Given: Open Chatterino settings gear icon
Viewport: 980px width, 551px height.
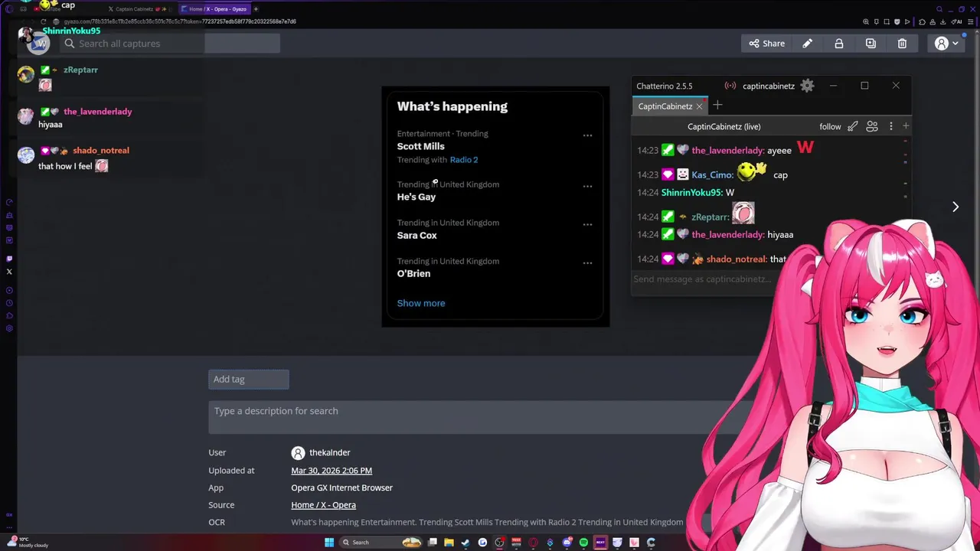Looking at the screenshot, I should [807, 86].
